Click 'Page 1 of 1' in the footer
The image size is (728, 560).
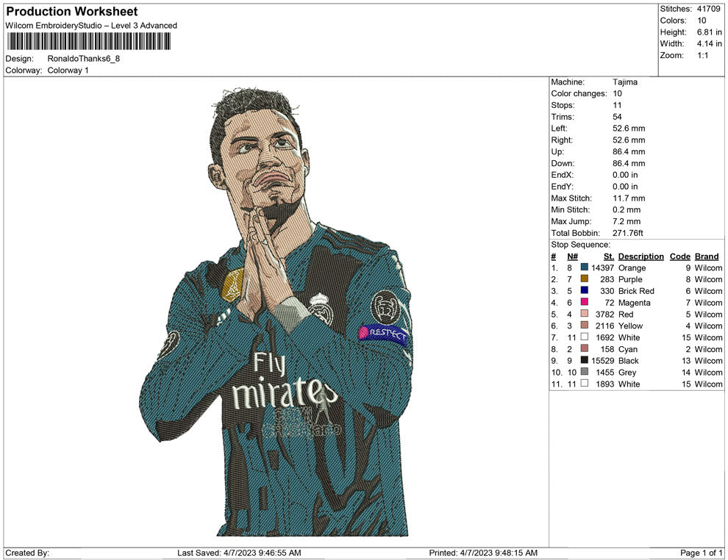tap(701, 553)
